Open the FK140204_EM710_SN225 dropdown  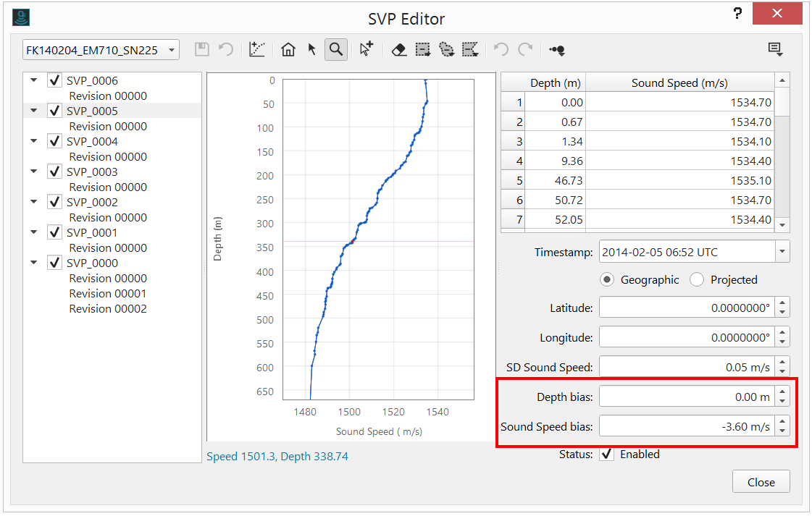(x=101, y=50)
